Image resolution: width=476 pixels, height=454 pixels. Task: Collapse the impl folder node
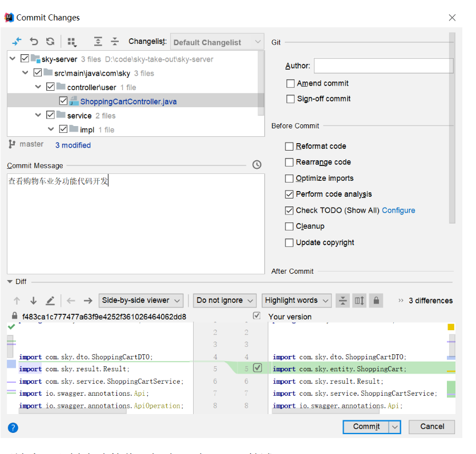51,129
